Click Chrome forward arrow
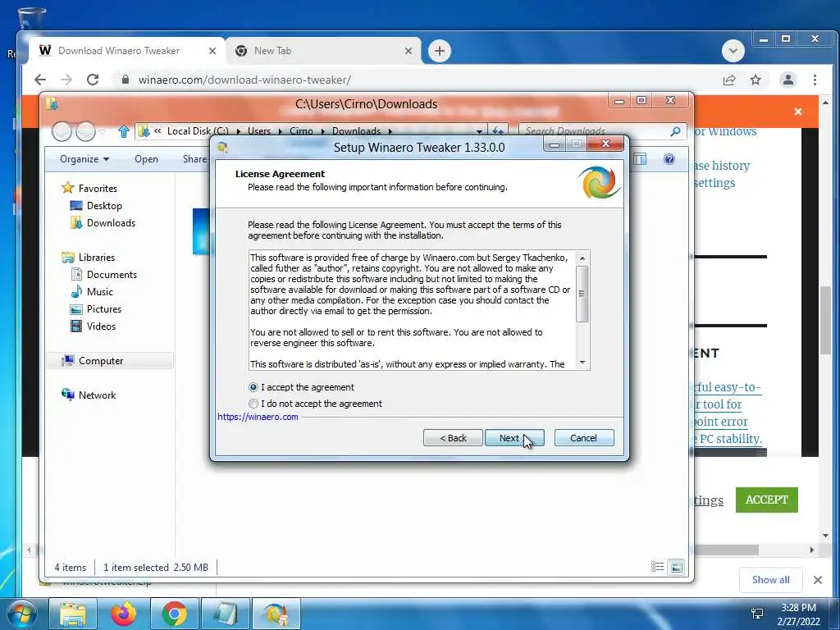840x630 pixels. (x=66, y=80)
